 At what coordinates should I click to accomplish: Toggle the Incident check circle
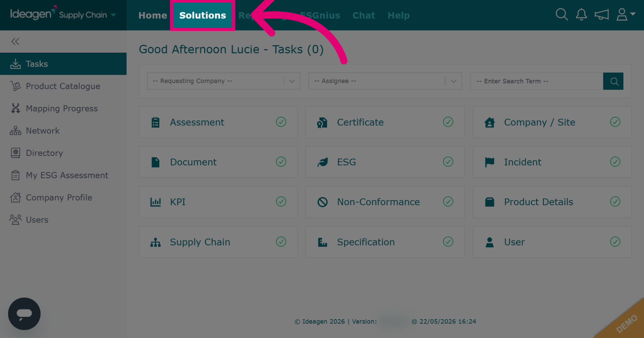(615, 162)
